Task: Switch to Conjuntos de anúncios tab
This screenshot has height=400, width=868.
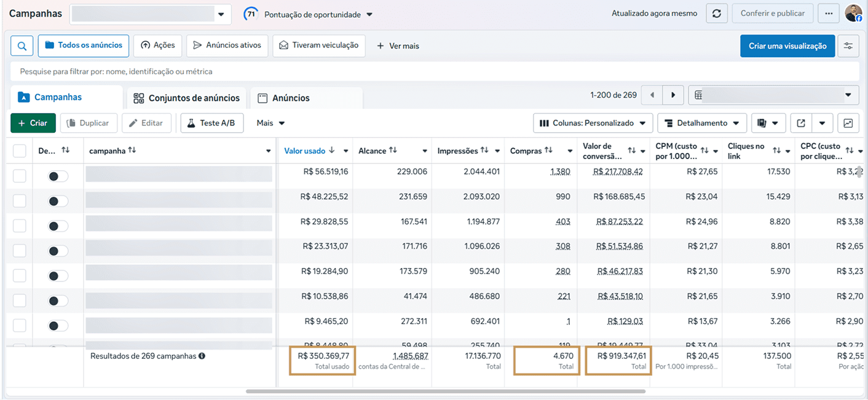Action: [x=187, y=98]
